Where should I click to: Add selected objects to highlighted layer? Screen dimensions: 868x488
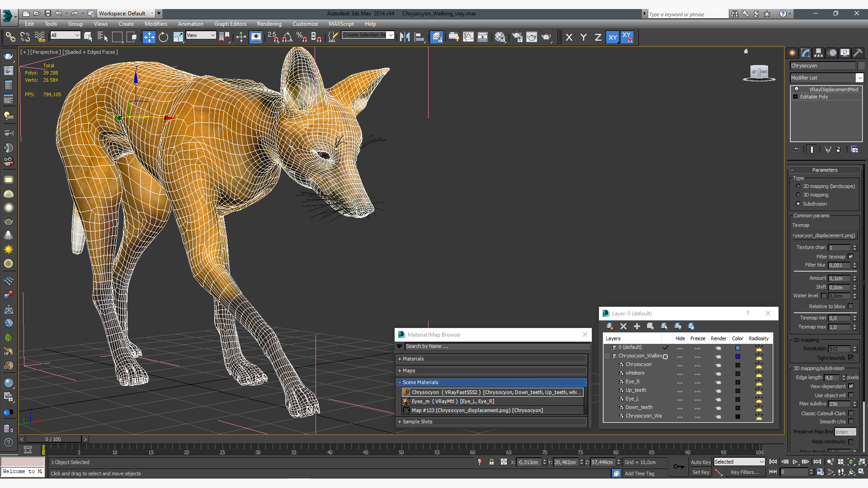(x=637, y=326)
